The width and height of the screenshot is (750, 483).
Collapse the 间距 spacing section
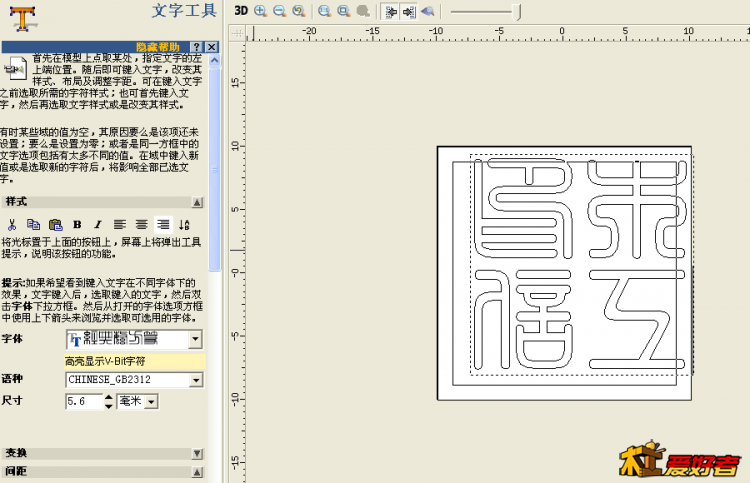click(197, 472)
